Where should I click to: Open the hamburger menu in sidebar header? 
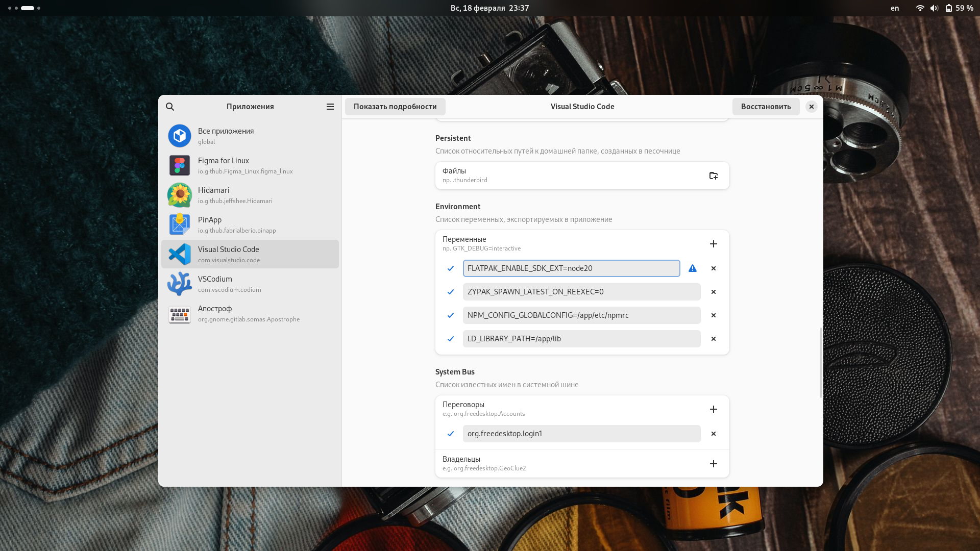(330, 107)
